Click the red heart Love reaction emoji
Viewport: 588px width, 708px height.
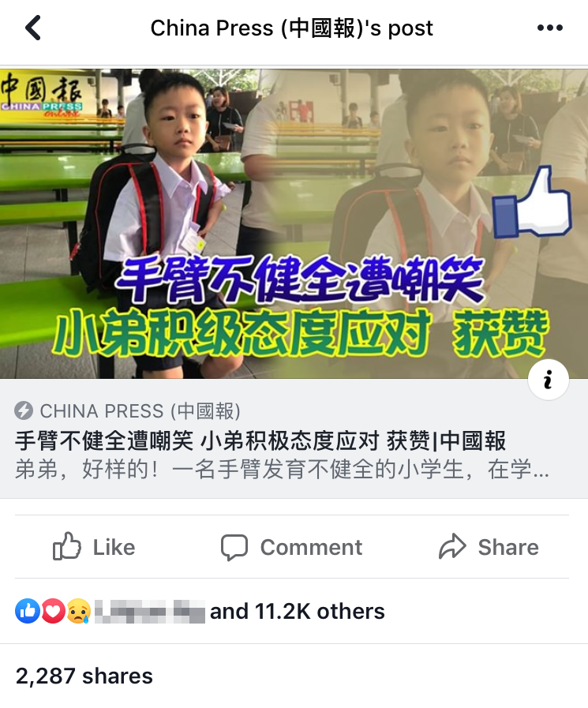pyautogui.click(x=54, y=611)
